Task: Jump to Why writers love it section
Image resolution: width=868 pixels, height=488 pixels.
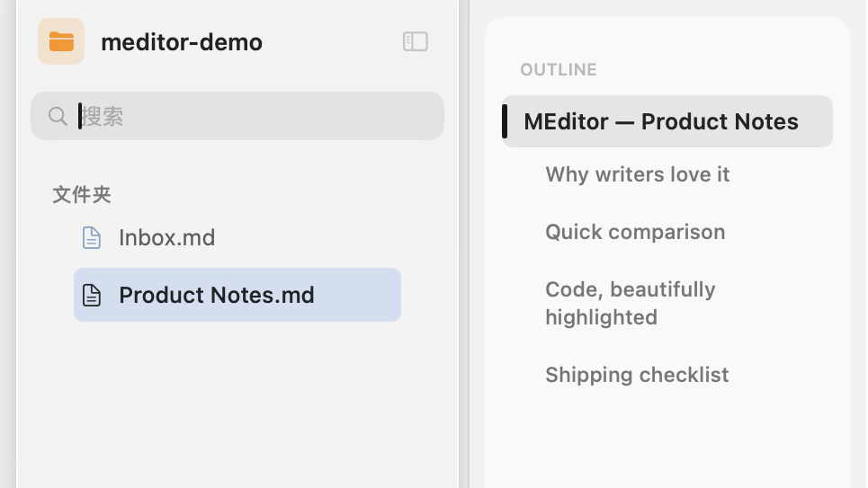Action: coord(637,174)
